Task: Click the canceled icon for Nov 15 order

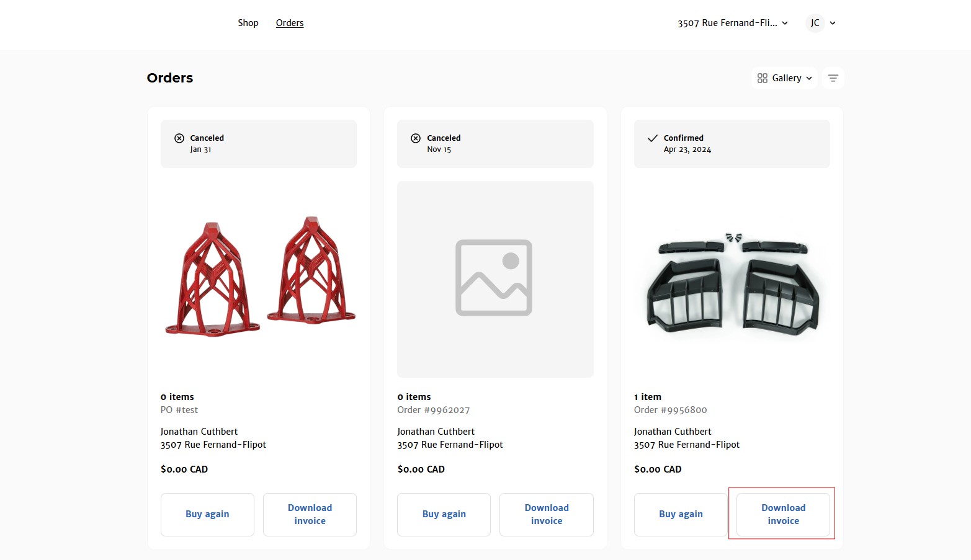Action: click(416, 138)
